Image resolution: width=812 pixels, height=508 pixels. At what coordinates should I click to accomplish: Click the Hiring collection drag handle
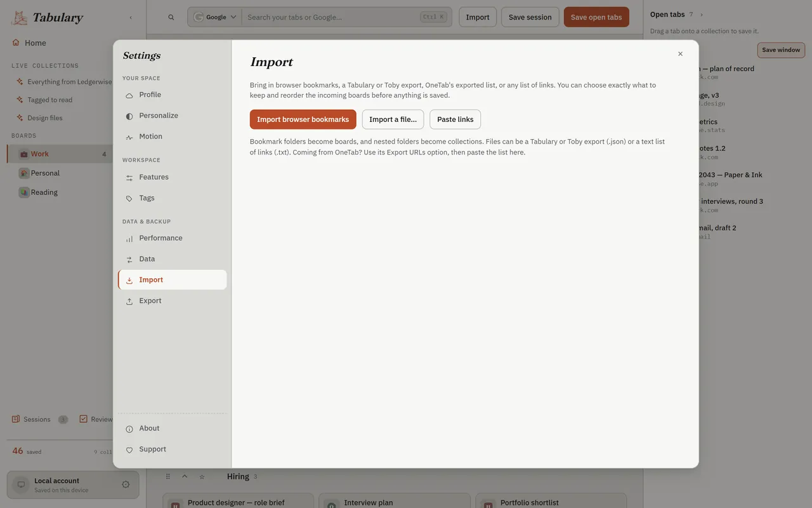168,476
